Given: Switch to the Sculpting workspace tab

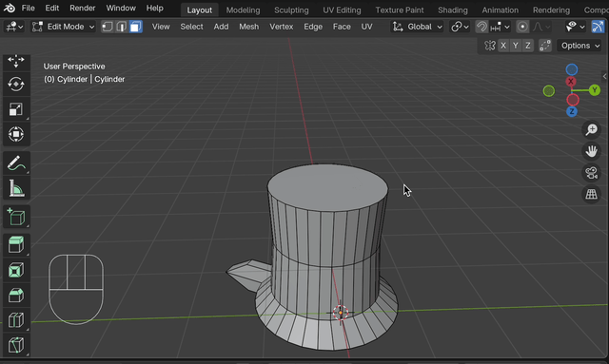Looking at the screenshot, I should [x=291, y=10].
